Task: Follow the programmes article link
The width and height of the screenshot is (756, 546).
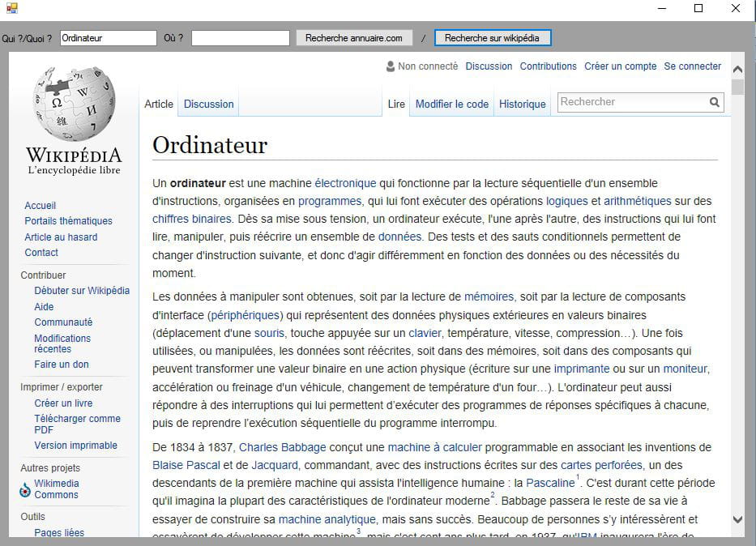Action: click(330, 201)
